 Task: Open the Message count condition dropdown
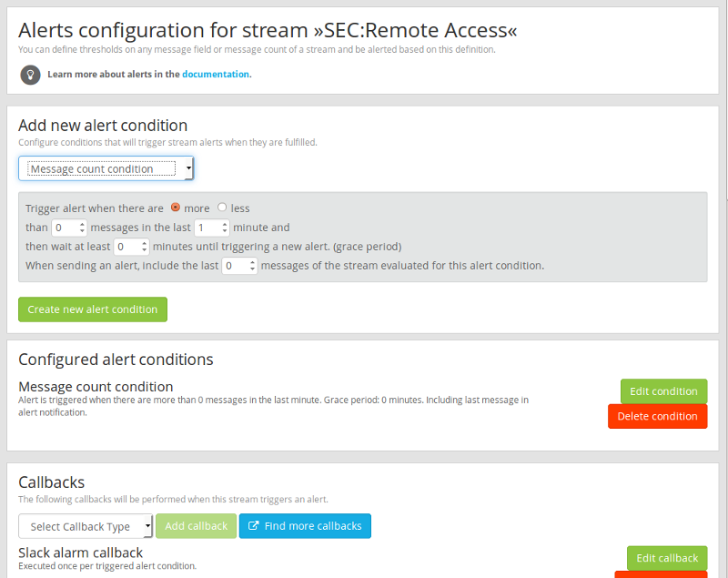click(x=106, y=168)
